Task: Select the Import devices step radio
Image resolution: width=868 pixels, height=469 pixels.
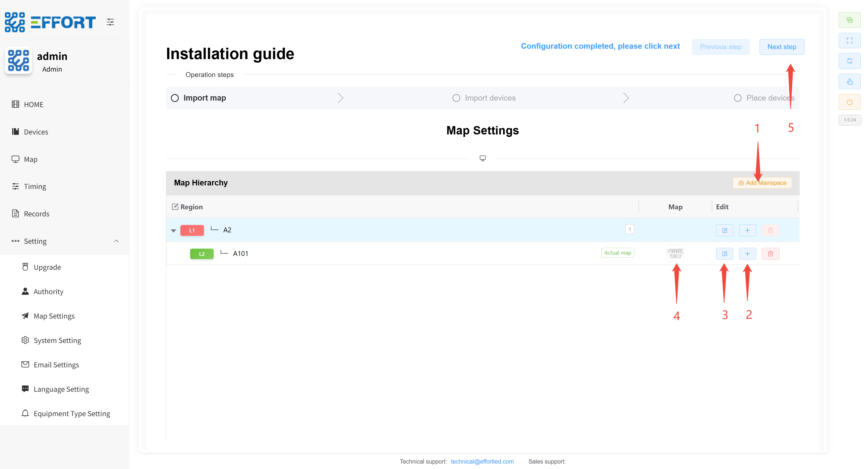Action: (x=456, y=98)
